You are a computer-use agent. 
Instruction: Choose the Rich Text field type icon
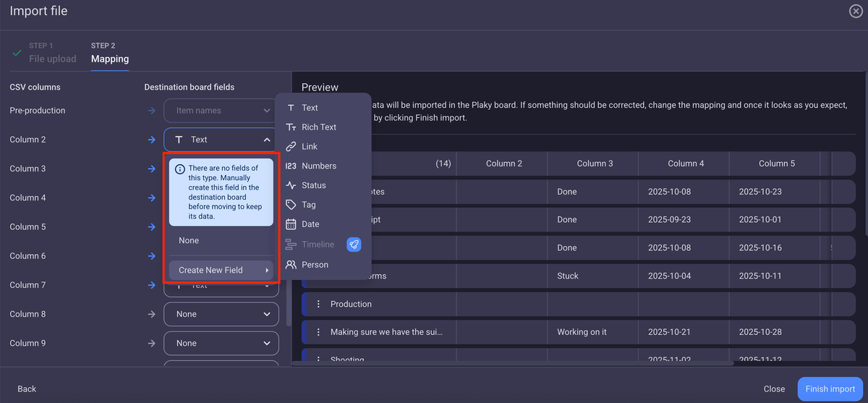pos(291,127)
